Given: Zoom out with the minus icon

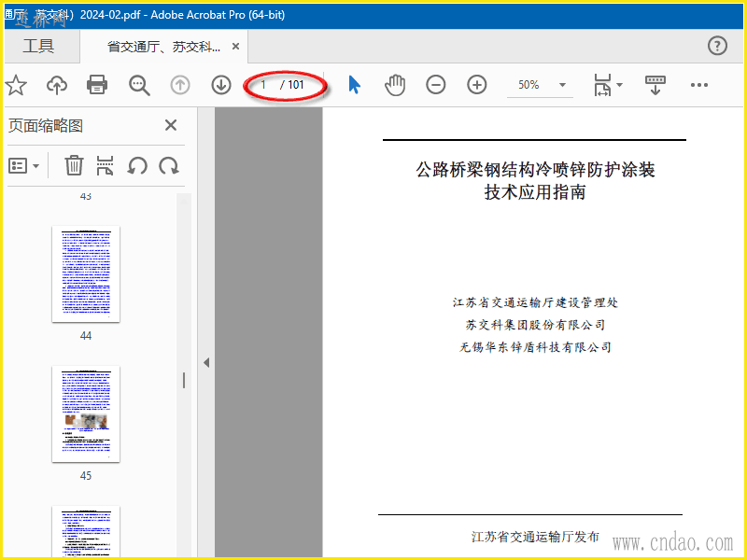Looking at the screenshot, I should click(435, 85).
